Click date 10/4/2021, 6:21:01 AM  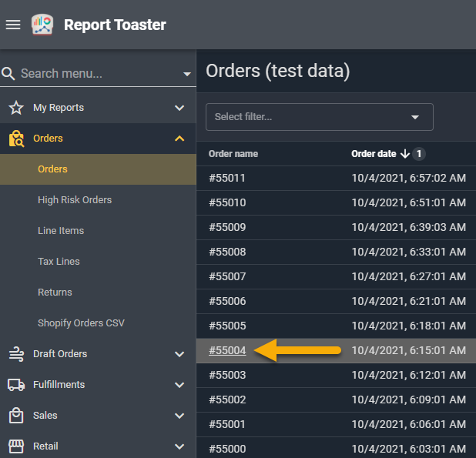click(x=409, y=301)
